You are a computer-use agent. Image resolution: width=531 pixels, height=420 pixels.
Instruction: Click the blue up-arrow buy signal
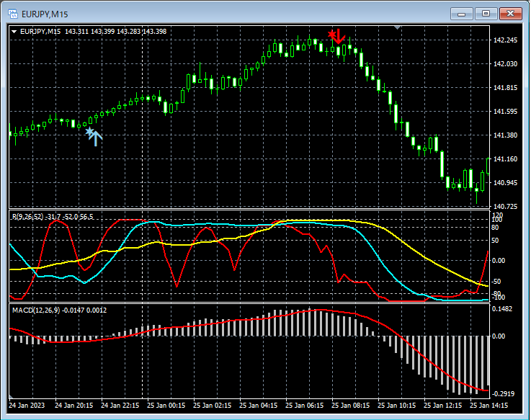coord(96,138)
